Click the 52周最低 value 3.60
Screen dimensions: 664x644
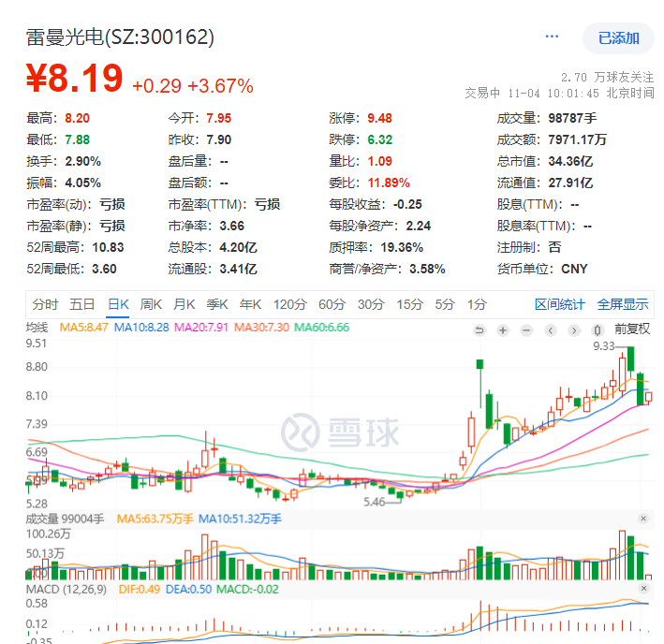[104, 269]
